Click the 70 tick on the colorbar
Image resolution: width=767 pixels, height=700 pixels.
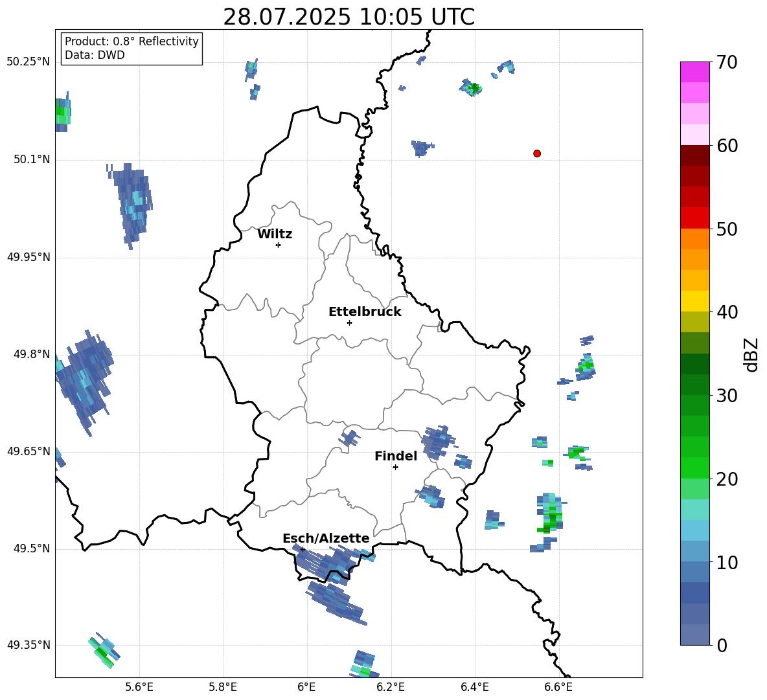click(x=726, y=62)
